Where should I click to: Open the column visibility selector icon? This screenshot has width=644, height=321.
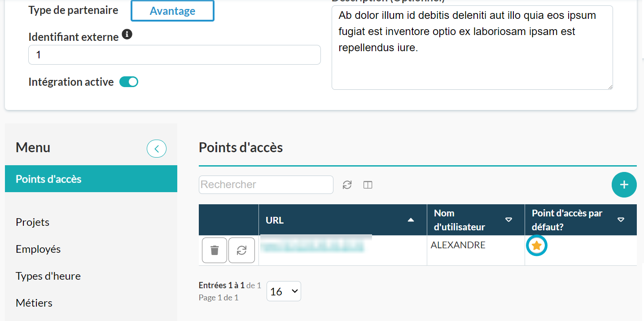(368, 185)
